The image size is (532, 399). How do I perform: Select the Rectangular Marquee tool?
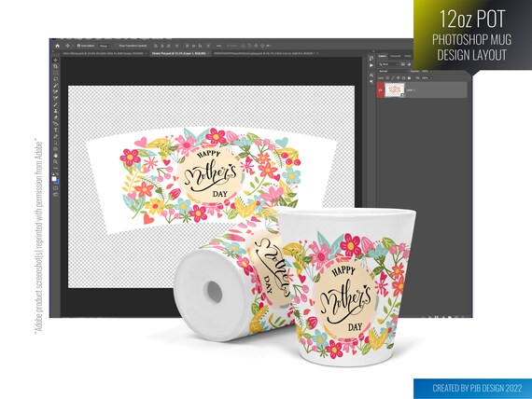point(55,73)
